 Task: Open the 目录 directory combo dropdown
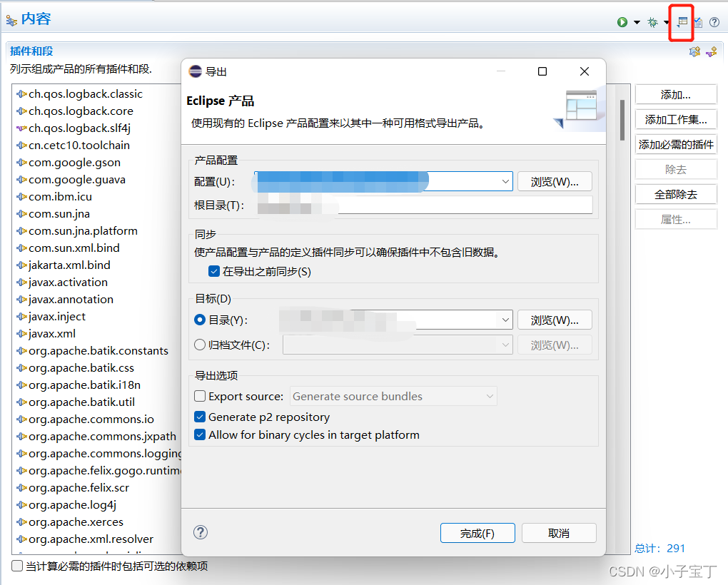[505, 320]
